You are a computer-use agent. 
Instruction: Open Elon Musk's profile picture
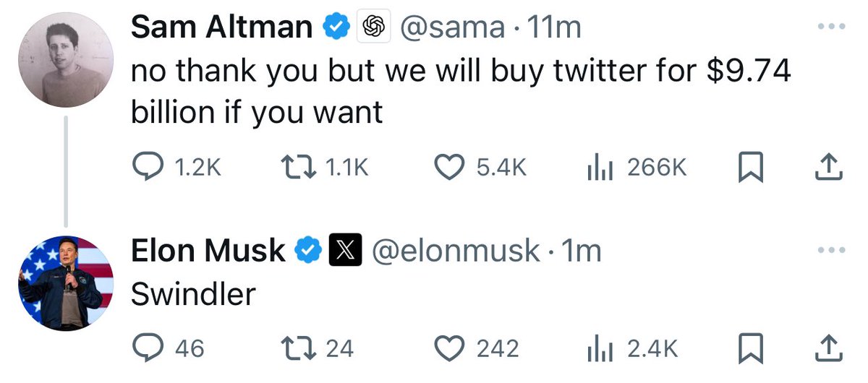[65, 283]
